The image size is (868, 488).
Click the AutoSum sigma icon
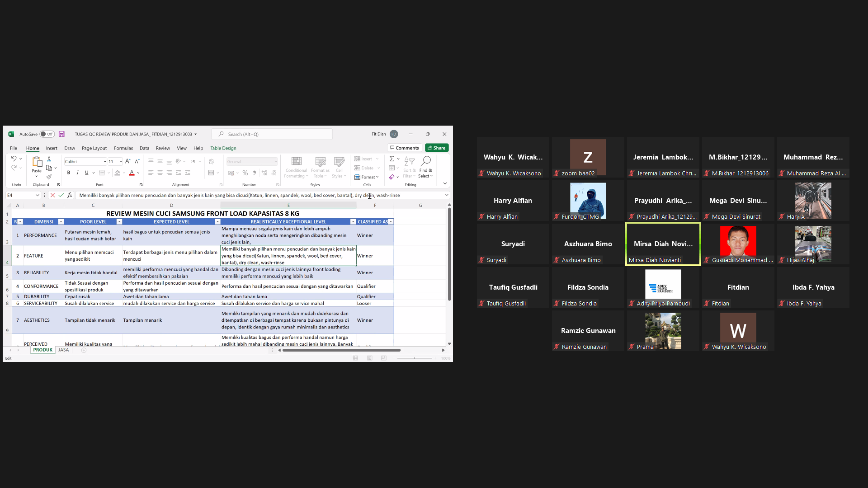coord(392,159)
